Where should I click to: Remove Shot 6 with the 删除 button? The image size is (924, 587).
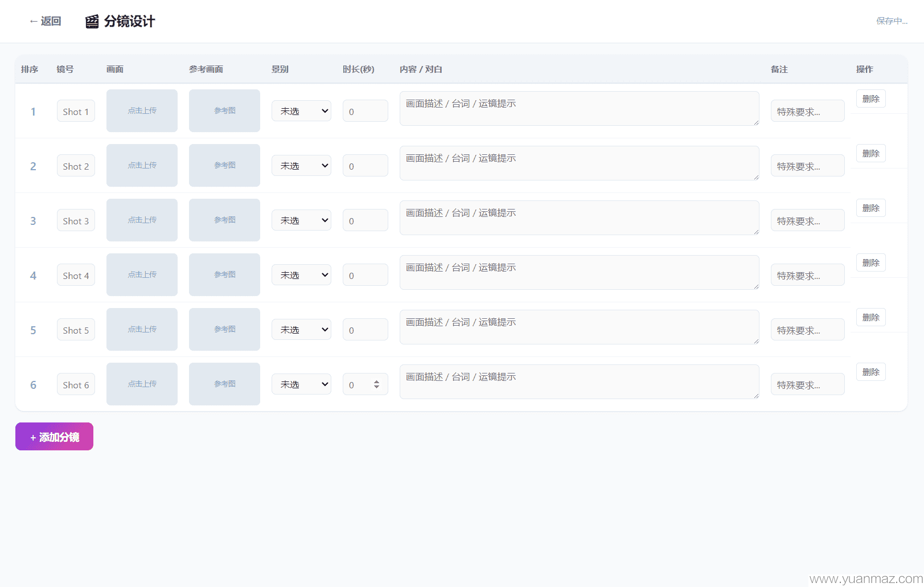tap(870, 372)
